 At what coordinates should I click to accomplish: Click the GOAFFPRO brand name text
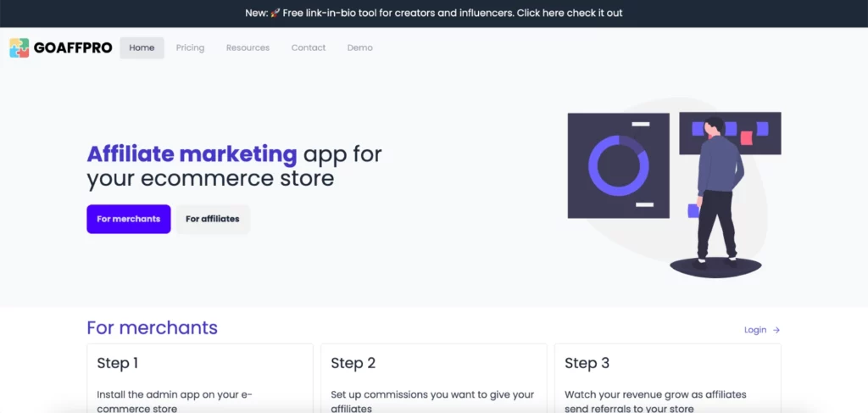(73, 47)
